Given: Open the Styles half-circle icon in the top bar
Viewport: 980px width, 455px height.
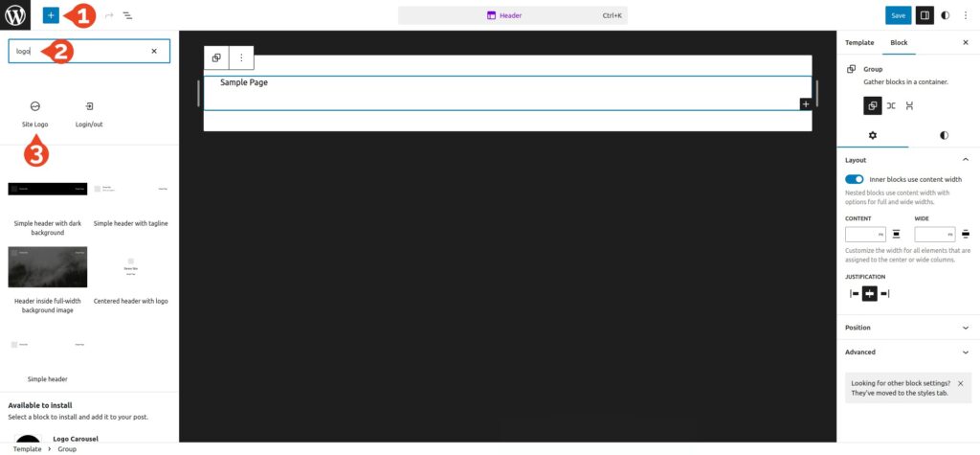Looking at the screenshot, I should coord(946,15).
